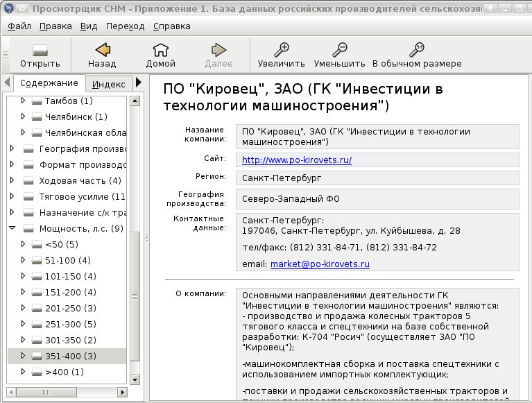Open the Переход menu
532x403 pixels.
click(x=125, y=26)
